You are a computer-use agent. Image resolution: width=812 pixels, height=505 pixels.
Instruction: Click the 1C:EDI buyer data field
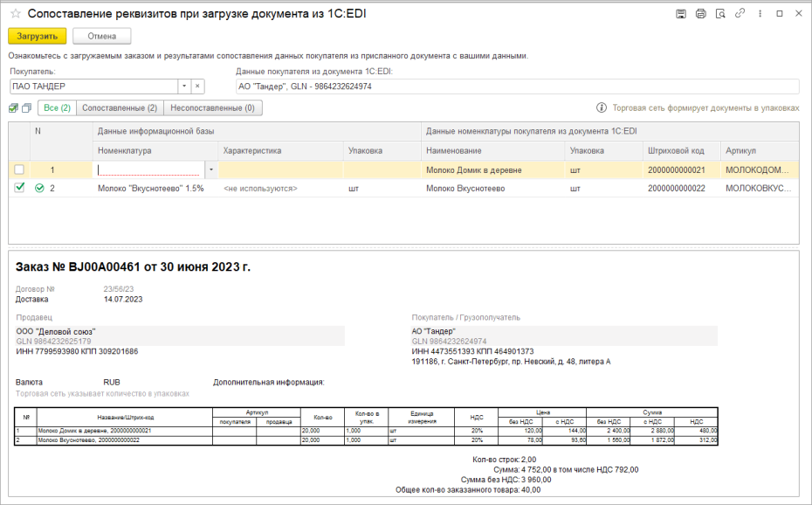pos(518,86)
